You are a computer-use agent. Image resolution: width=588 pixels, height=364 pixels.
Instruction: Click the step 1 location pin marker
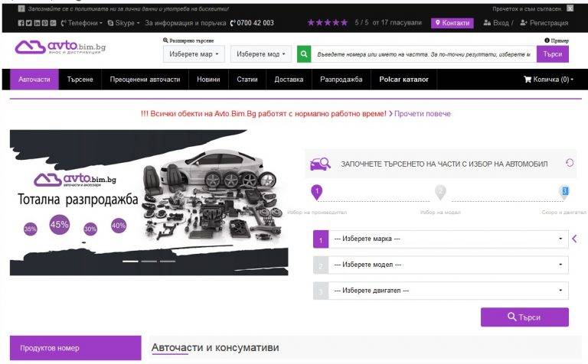click(317, 192)
